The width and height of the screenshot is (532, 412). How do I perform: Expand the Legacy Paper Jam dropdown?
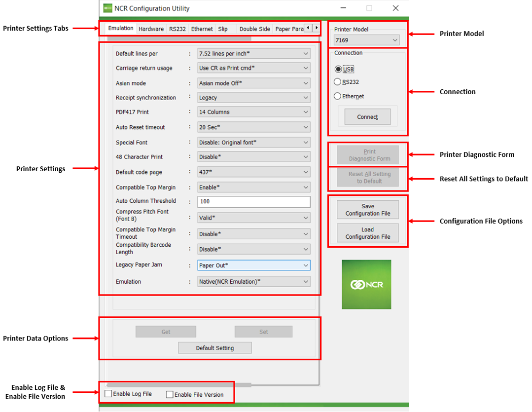(x=253, y=265)
